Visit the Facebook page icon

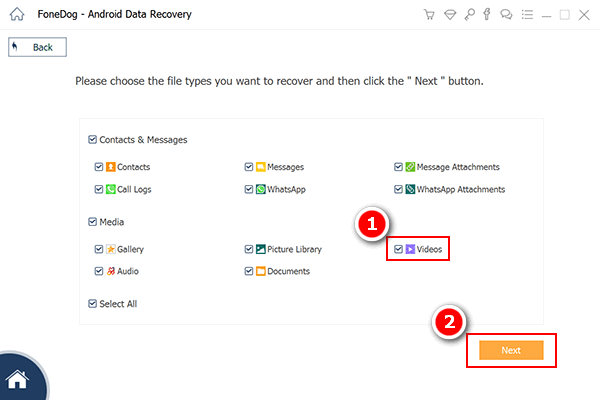coord(487,15)
